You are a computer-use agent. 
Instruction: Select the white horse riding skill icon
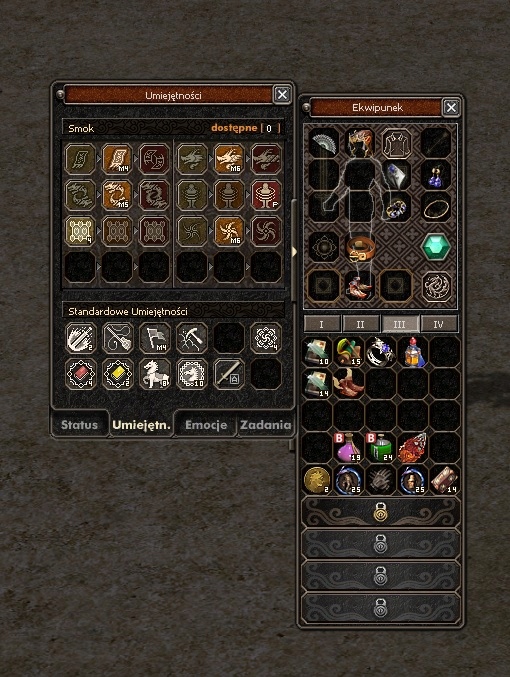click(x=155, y=374)
